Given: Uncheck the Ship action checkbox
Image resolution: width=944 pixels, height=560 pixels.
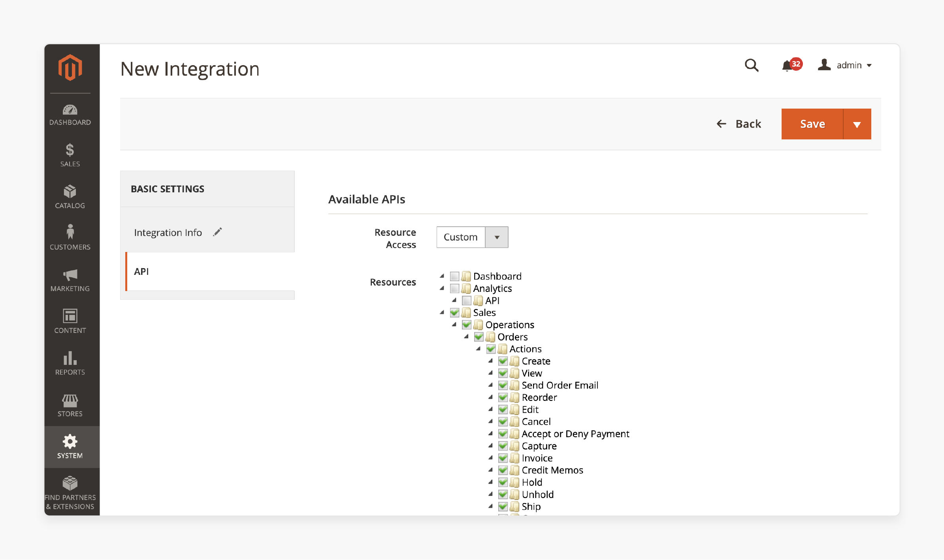Looking at the screenshot, I should [x=503, y=506].
